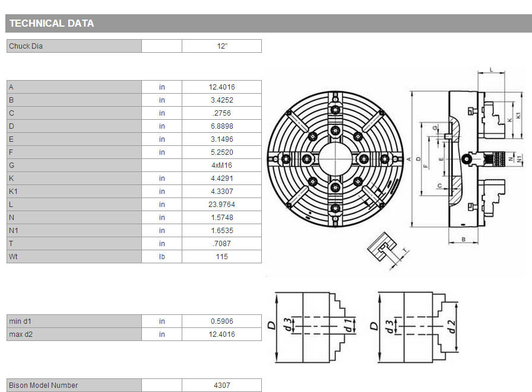This screenshot has height=392, width=532.
Task: Select the A row value 12.4016
Action: 221,87
